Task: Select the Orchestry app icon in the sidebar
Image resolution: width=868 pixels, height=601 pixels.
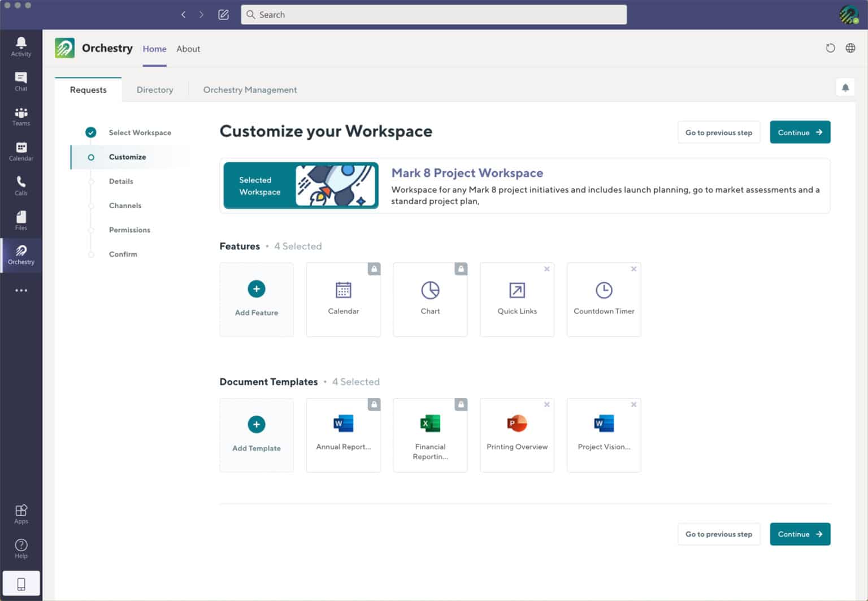Action: [x=21, y=254]
